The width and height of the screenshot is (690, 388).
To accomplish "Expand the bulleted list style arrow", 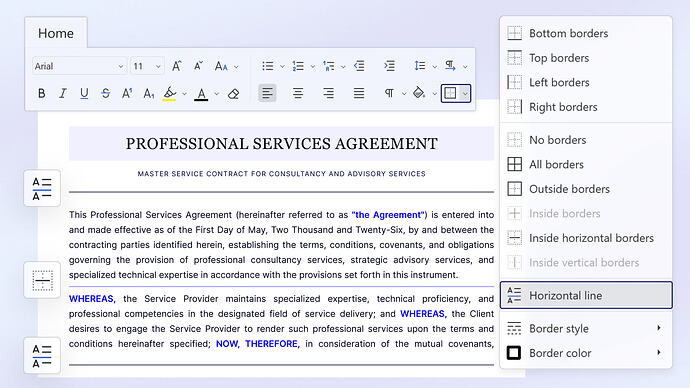I will click(283, 67).
